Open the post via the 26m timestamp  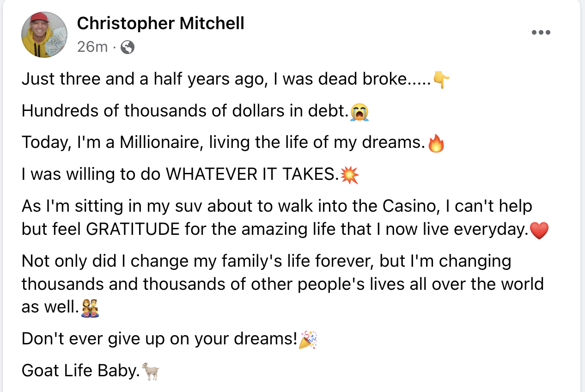(92, 47)
